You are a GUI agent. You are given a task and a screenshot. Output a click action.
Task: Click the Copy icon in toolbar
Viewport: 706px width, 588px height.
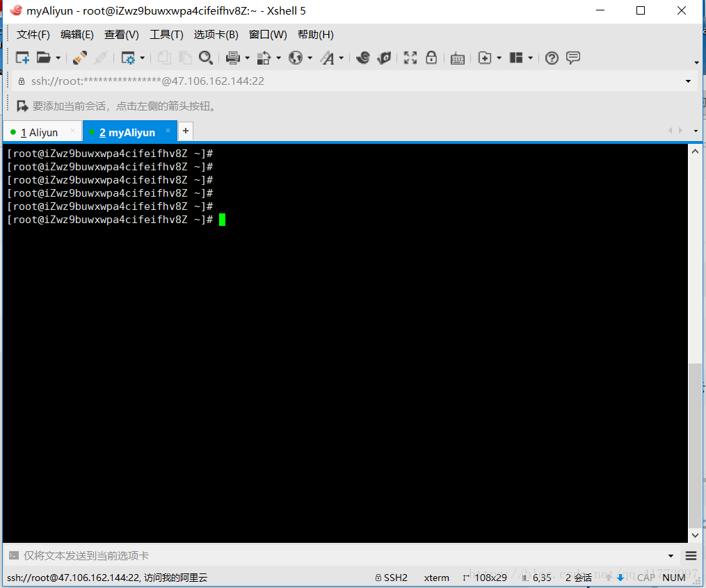(x=164, y=58)
